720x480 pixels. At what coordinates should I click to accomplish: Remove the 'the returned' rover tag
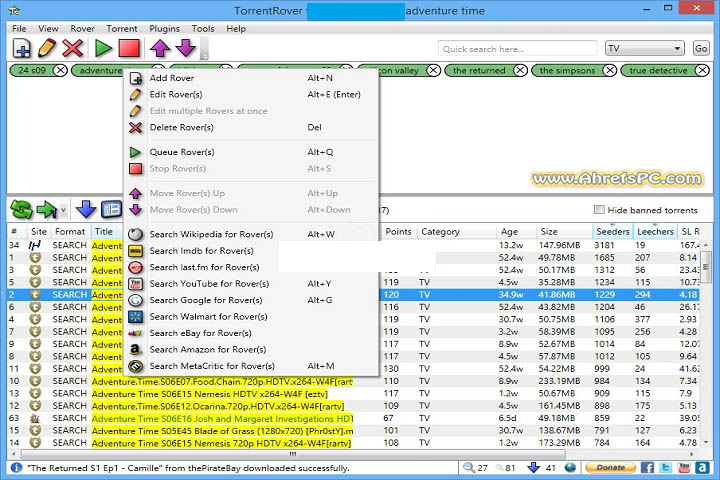pyautogui.click(x=520, y=70)
